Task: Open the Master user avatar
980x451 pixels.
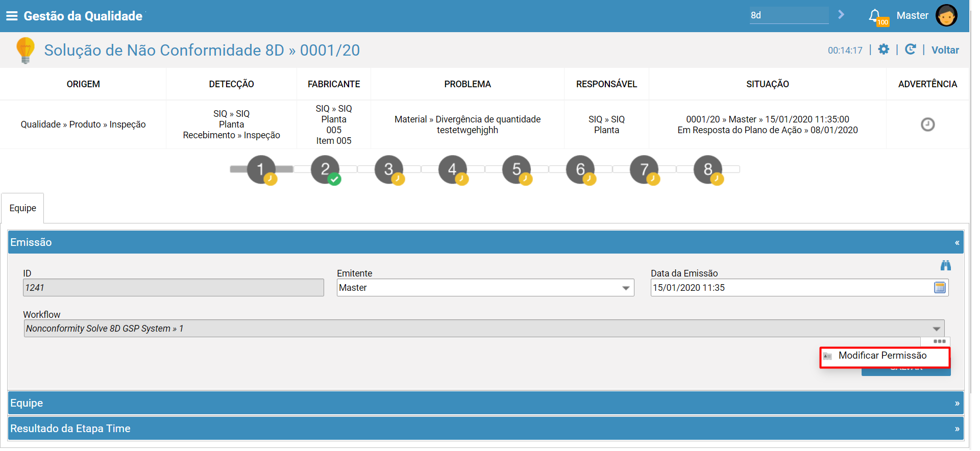Action: click(946, 15)
